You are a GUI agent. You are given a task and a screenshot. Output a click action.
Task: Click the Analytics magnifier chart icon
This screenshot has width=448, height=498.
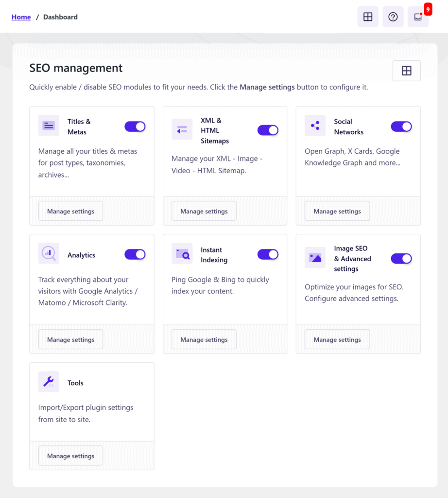click(48, 253)
